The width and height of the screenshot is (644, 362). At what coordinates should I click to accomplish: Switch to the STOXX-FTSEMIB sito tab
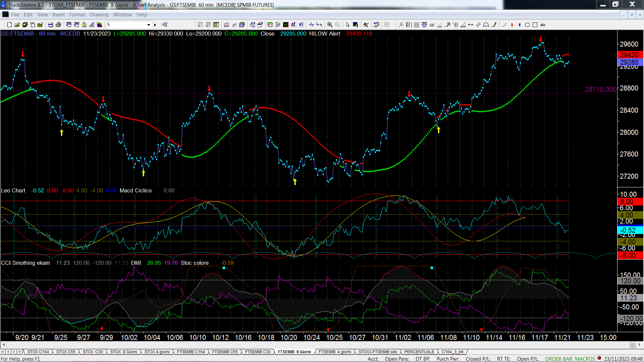point(378,352)
